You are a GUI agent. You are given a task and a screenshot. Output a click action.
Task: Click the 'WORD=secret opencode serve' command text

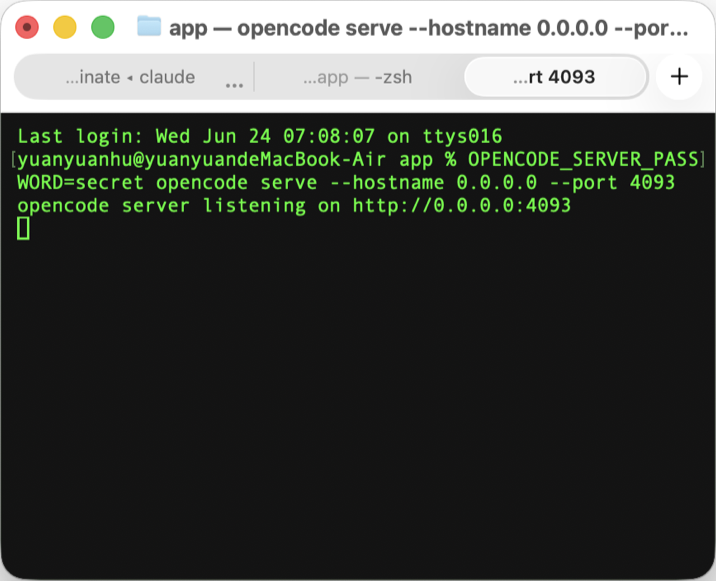[x=167, y=183]
